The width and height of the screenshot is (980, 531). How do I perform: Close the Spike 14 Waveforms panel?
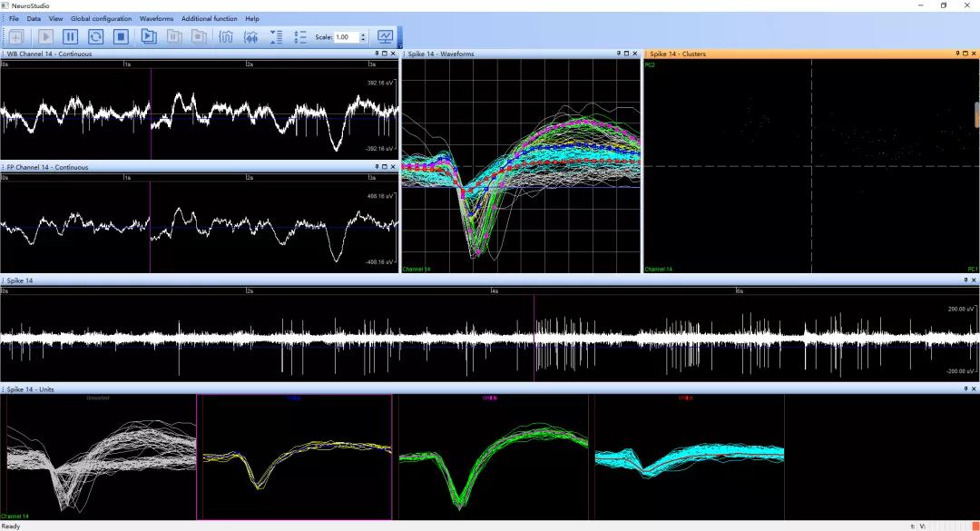(x=635, y=54)
